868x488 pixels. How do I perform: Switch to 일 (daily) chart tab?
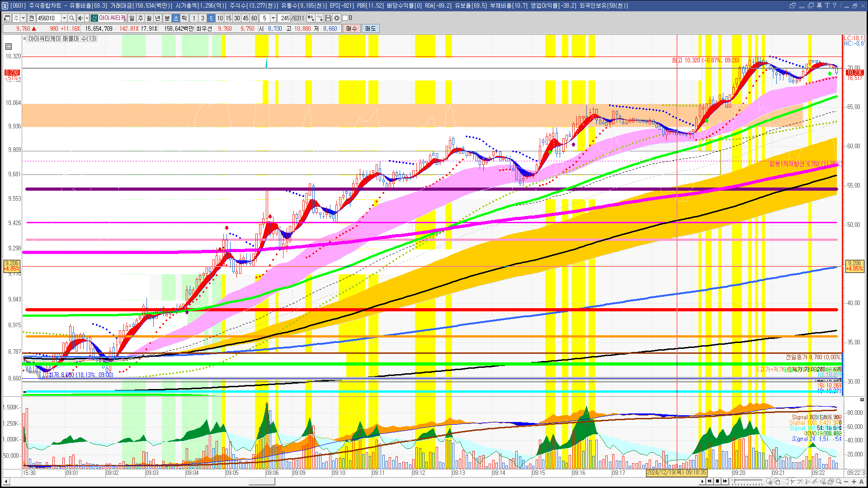tap(132, 18)
